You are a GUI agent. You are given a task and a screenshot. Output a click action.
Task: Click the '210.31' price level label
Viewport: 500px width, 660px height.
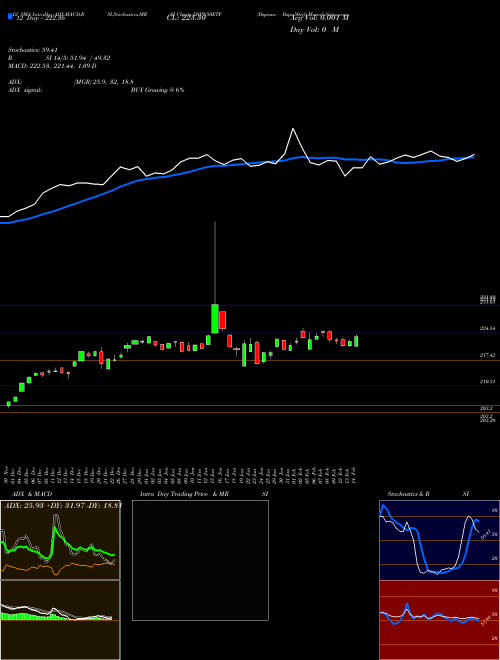[x=487, y=381]
